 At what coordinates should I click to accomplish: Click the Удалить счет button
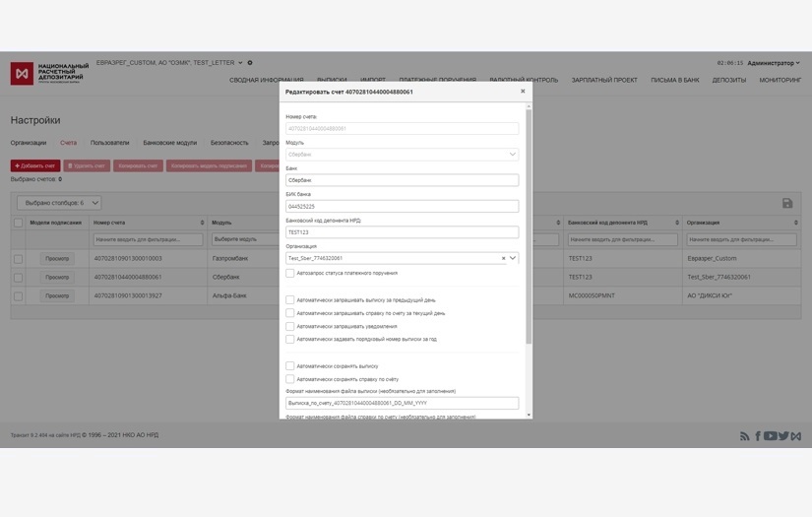[x=87, y=165]
